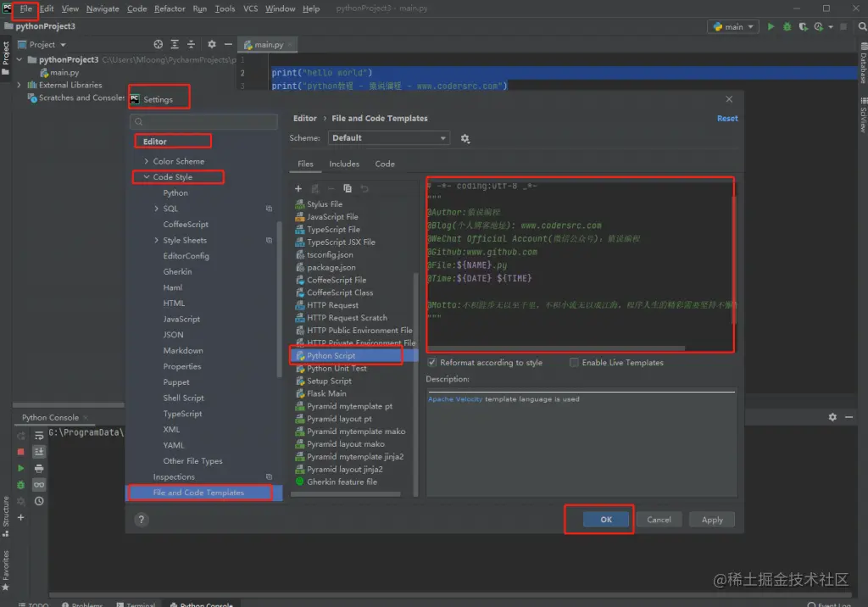Click the Reset link
Image resolution: width=868 pixels, height=607 pixels.
(x=727, y=119)
